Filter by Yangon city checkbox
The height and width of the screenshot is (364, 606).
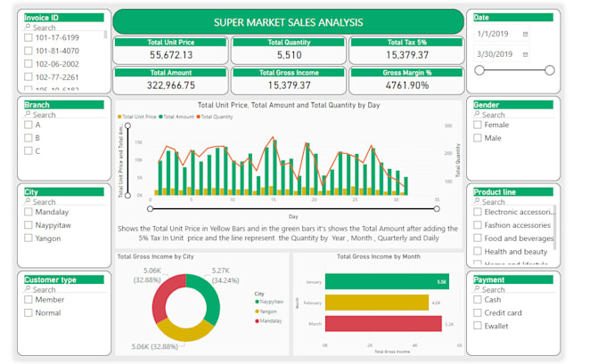pyautogui.click(x=29, y=239)
